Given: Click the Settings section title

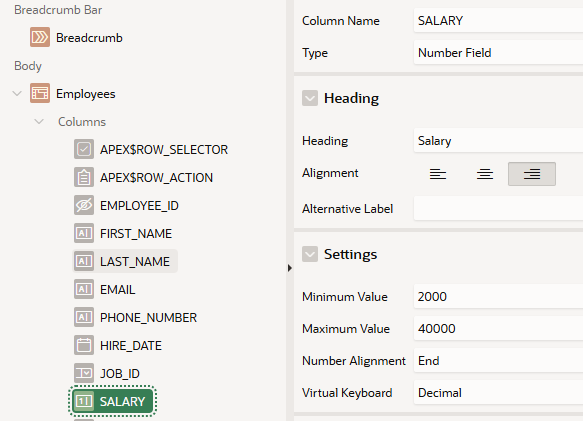Looking at the screenshot, I should click(350, 254).
